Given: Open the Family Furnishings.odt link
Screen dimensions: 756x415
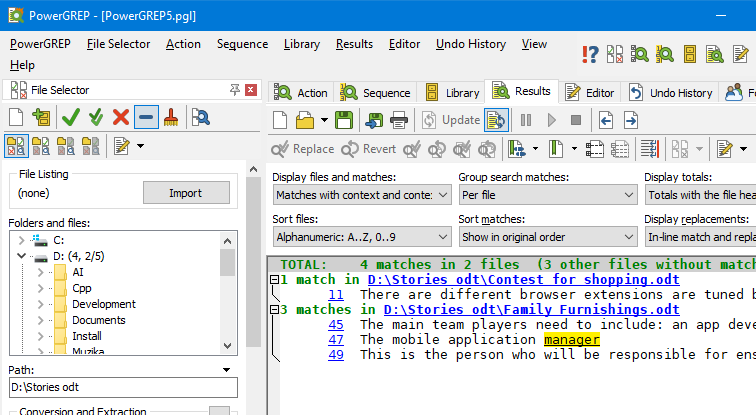Looking at the screenshot, I should click(x=532, y=309).
